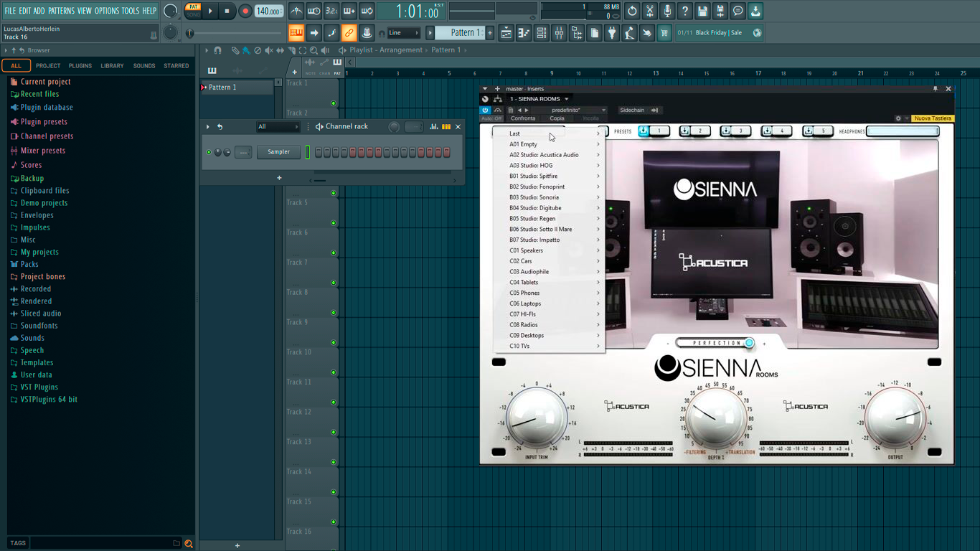Image resolution: width=980 pixels, height=551 pixels.
Task: Open the Sienna plugin settings gear
Action: [898, 118]
